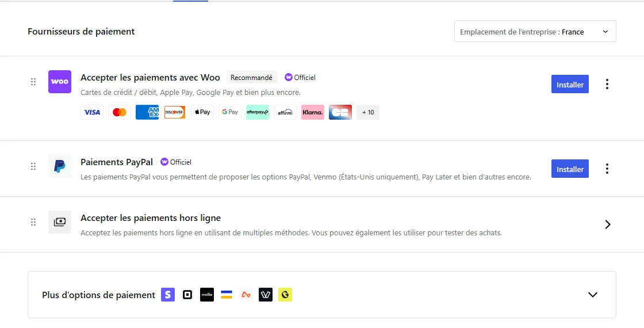The height and width of the screenshot is (328, 644).
Task: Click the PayPal Venmo Pay Later description
Action: coord(306,177)
